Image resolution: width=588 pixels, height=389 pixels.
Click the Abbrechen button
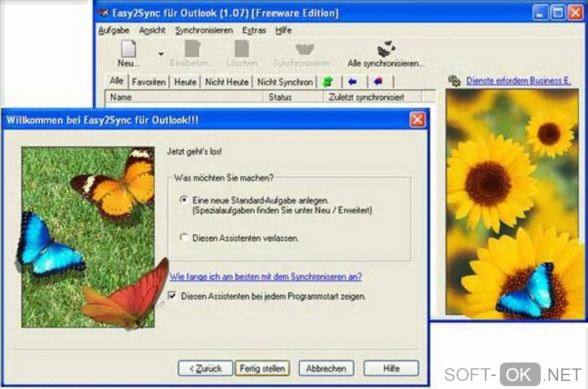326,368
